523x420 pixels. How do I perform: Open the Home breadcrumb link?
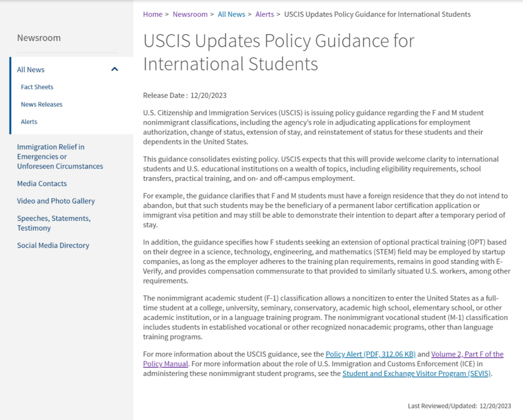pyautogui.click(x=152, y=14)
